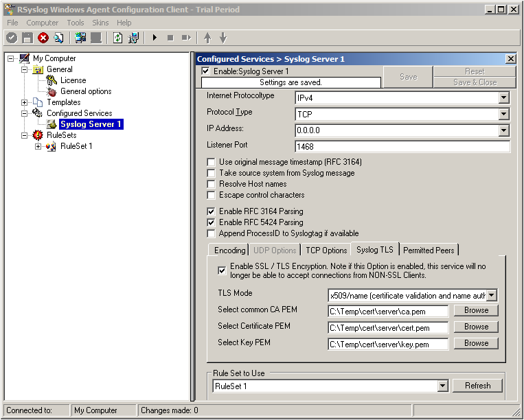
Task: Click the grey disconnect computer toolbar icon
Action: [96, 38]
